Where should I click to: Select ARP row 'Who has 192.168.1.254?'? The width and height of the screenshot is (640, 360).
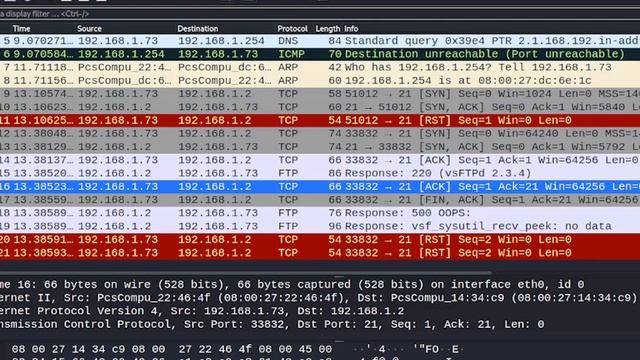[x=320, y=67]
